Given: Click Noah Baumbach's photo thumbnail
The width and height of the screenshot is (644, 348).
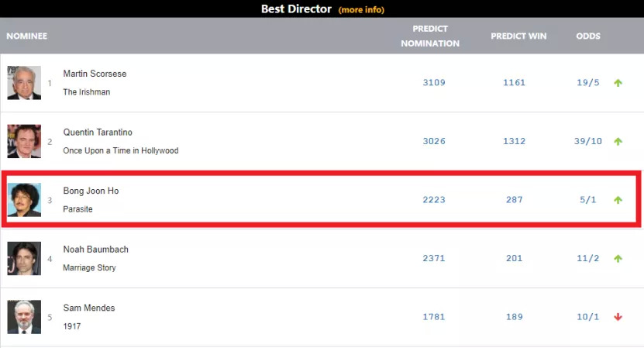Looking at the screenshot, I should tap(24, 258).
